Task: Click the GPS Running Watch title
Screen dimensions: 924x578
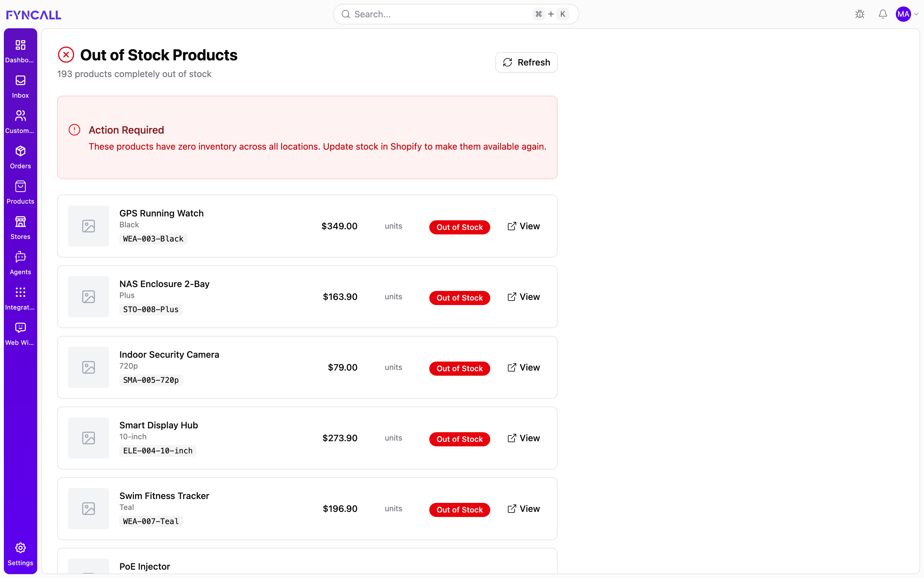Action: [x=161, y=213]
